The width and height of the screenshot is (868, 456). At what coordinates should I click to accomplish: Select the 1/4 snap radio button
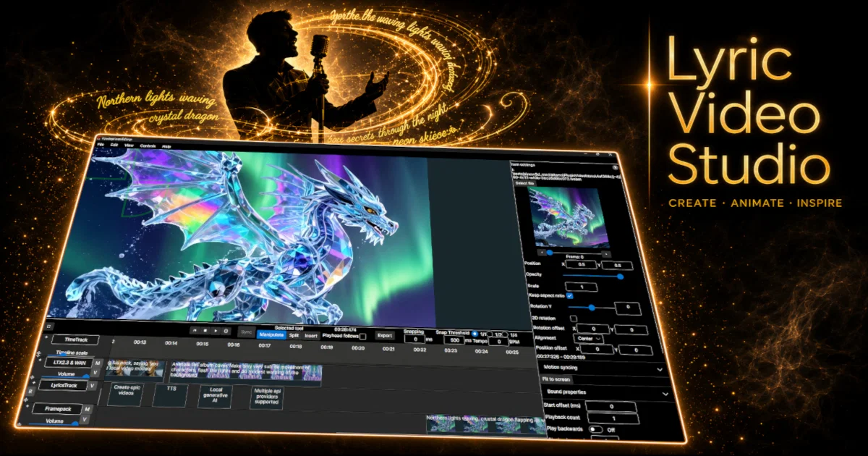[x=504, y=334]
